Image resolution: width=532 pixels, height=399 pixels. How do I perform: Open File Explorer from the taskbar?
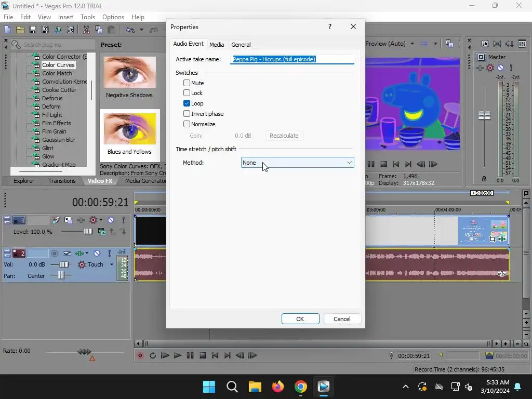click(255, 387)
